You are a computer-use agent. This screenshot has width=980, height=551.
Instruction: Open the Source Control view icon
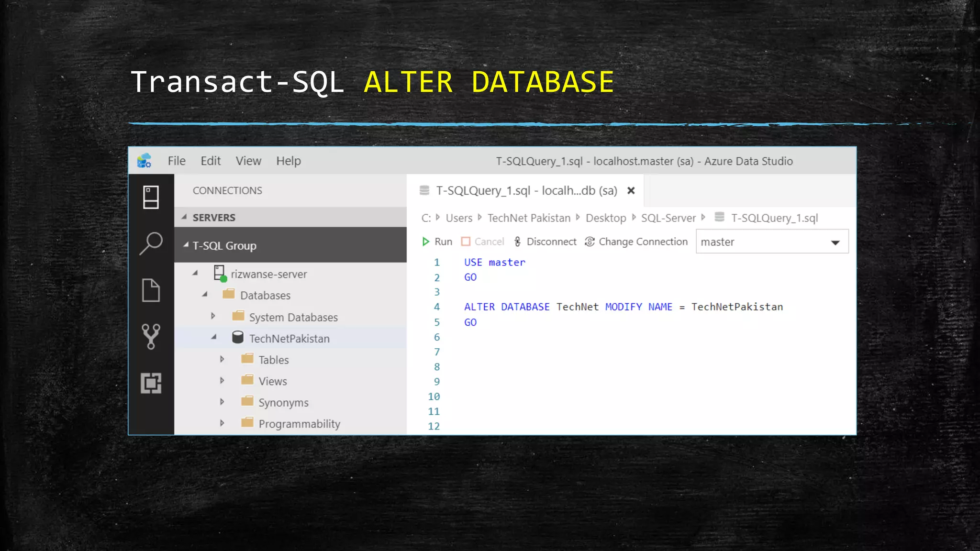151,336
